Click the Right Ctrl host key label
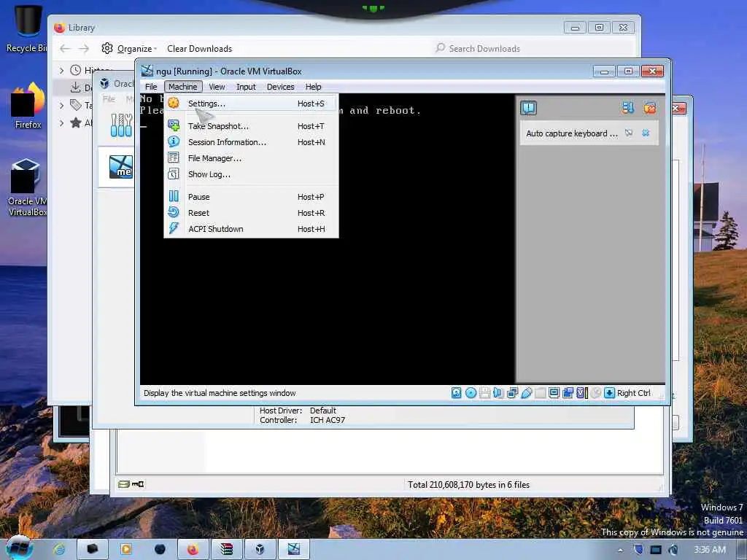The width and height of the screenshot is (747, 560). [x=634, y=393]
